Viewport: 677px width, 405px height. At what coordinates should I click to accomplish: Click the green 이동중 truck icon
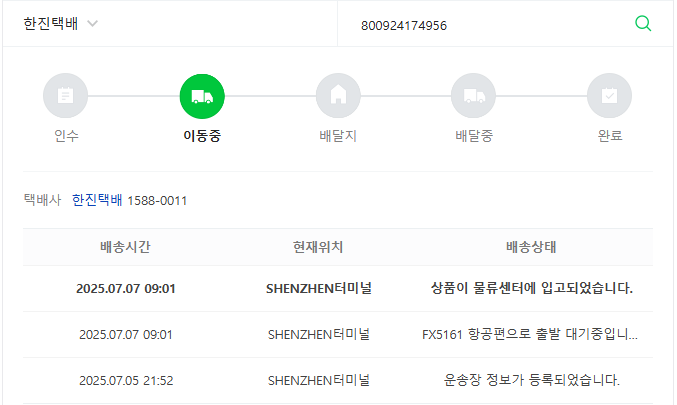click(x=202, y=96)
